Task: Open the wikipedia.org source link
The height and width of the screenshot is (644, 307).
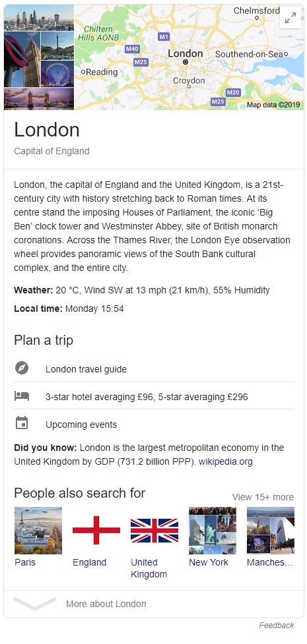Action: pos(226,461)
